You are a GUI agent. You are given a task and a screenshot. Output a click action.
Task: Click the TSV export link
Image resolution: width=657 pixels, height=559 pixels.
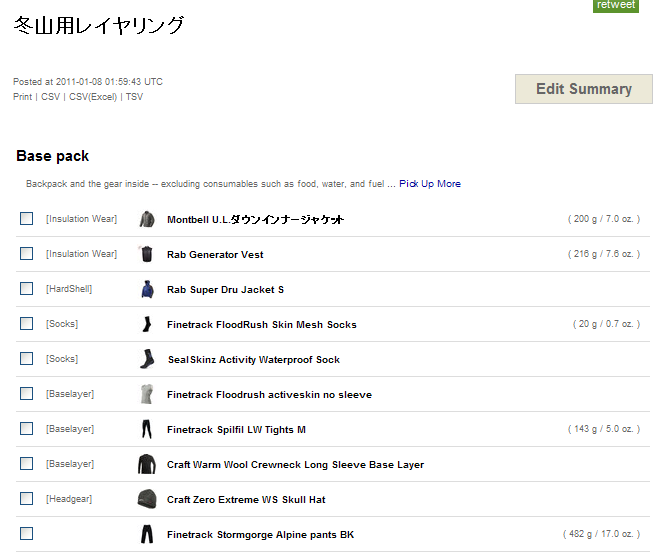tap(134, 97)
